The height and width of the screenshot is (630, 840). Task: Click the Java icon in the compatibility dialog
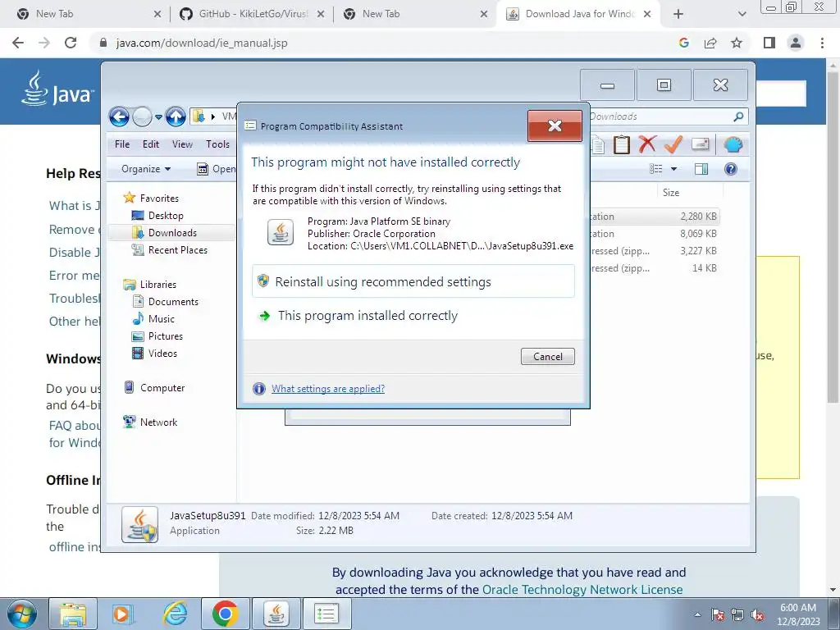pos(281,232)
